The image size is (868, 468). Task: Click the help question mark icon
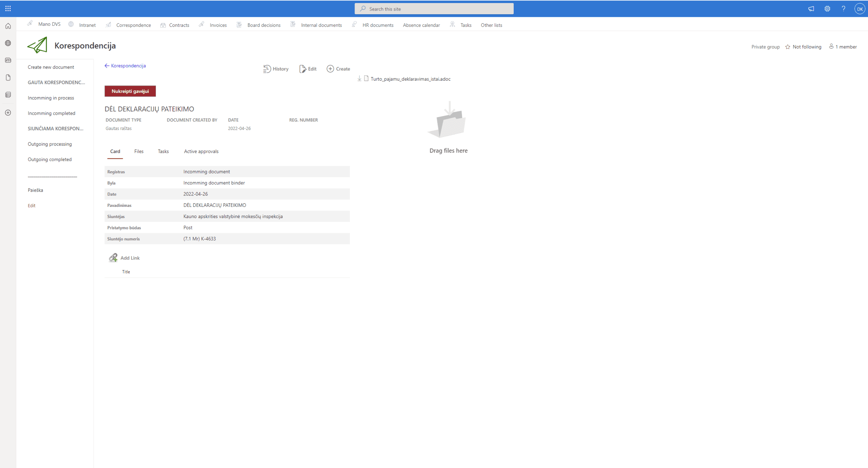(x=843, y=9)
